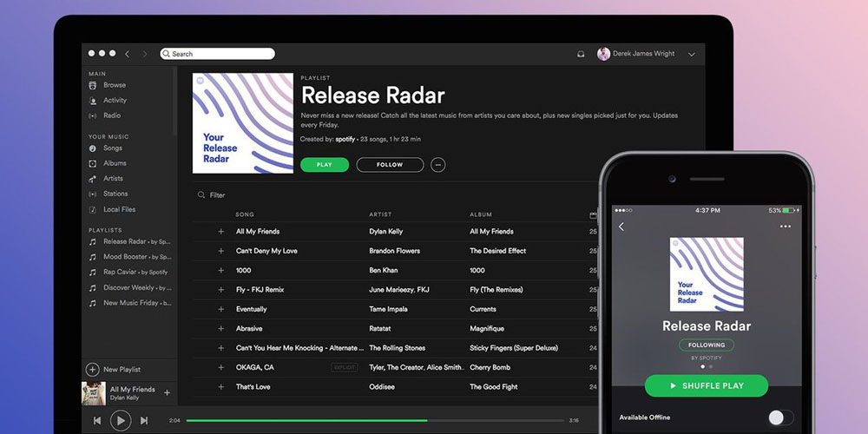Click the round play button in player bar
Screen dimensions: 868x434
tap(121, 421)
